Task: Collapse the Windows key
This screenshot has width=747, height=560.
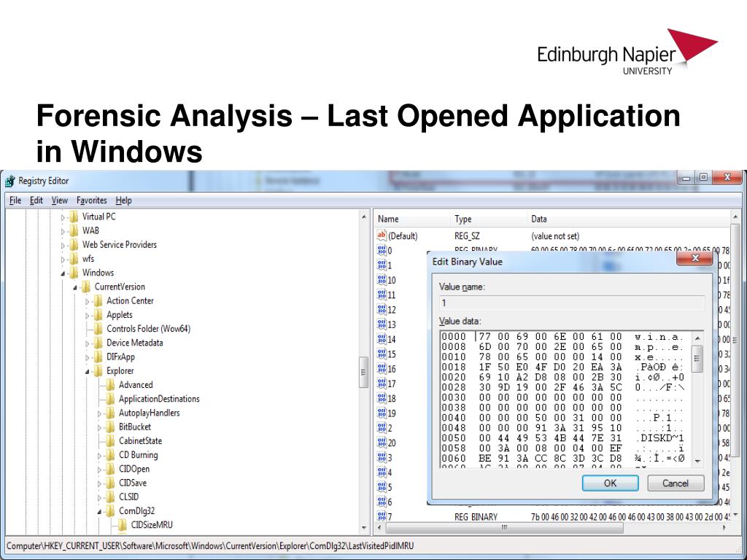Action: [63, 274]
